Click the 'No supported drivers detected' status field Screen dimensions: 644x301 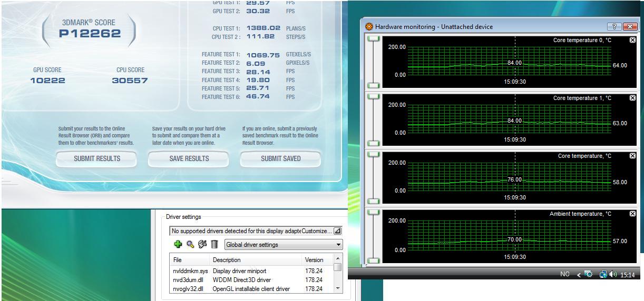(236, 231)
